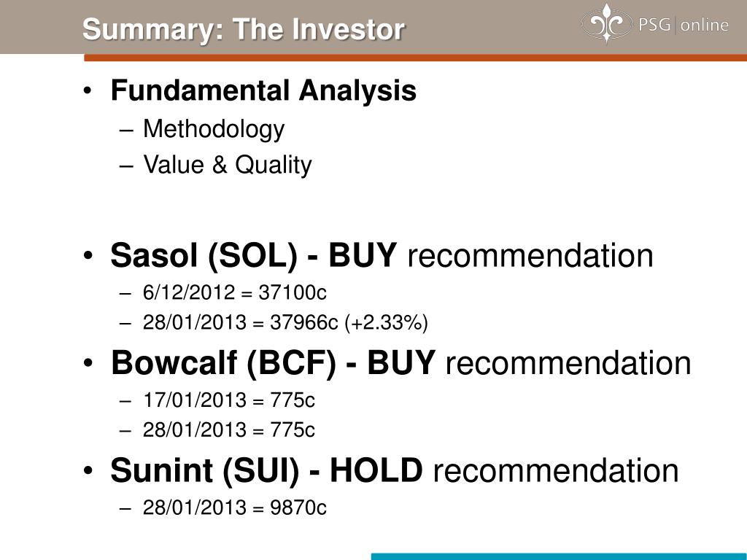Click the bullet point before Fundamental Analysis

tap(88, 91)
